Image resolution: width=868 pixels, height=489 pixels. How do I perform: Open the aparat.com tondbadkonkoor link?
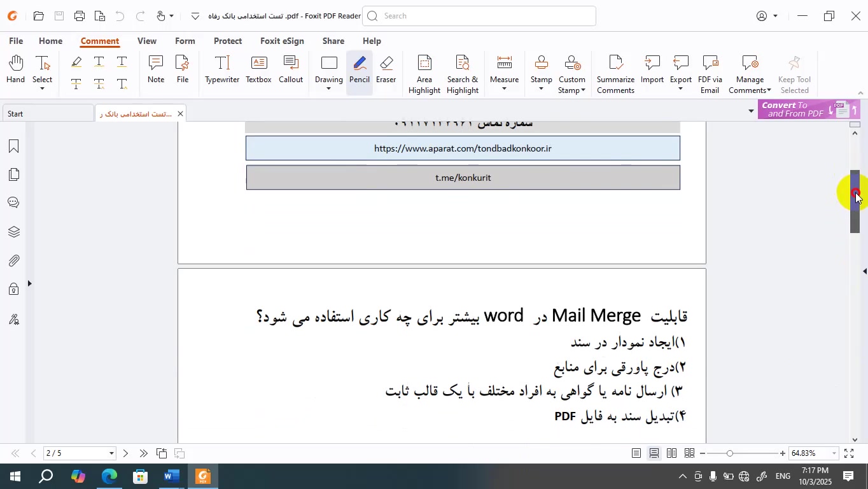point(463,148)
